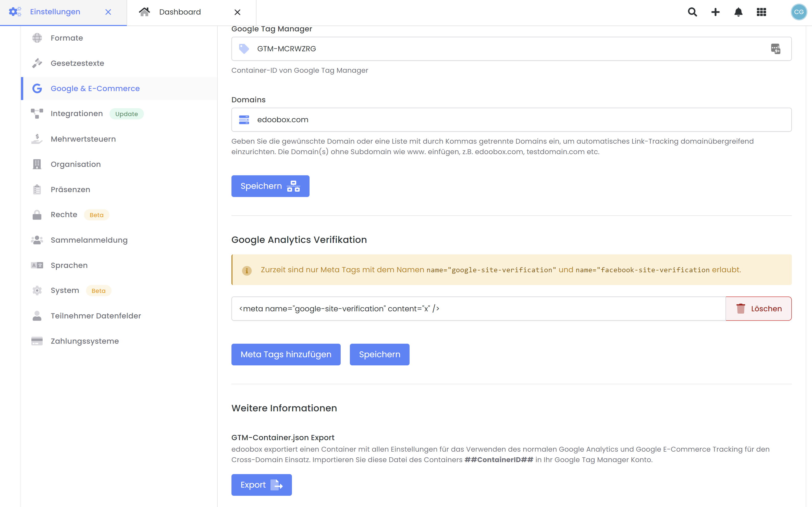Viewport: 812px width, 507px height.
Task: Click the GTM-MCRWZRG container ID field
Action: click(x=402, y=49)
